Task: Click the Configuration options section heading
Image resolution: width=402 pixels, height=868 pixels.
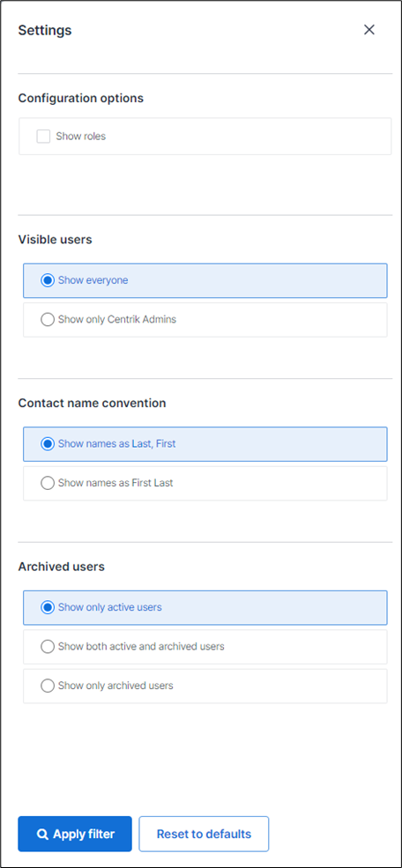Action: tap(81, 99)
